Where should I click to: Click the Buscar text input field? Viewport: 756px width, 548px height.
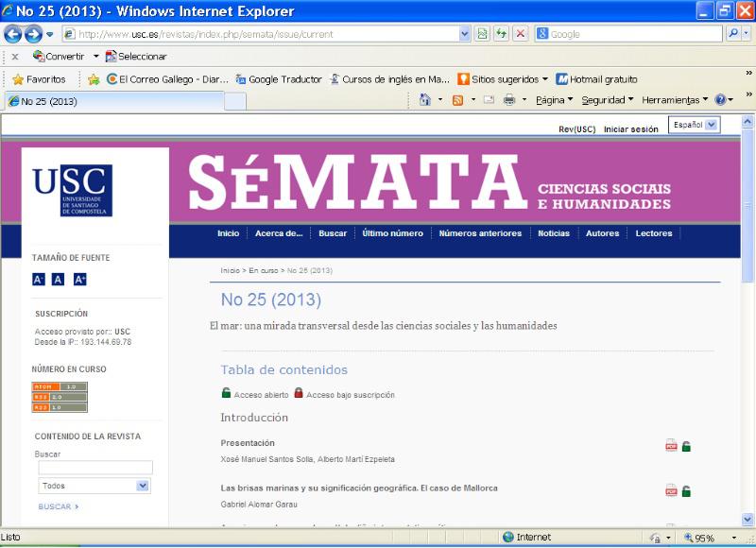coord(94,468)
